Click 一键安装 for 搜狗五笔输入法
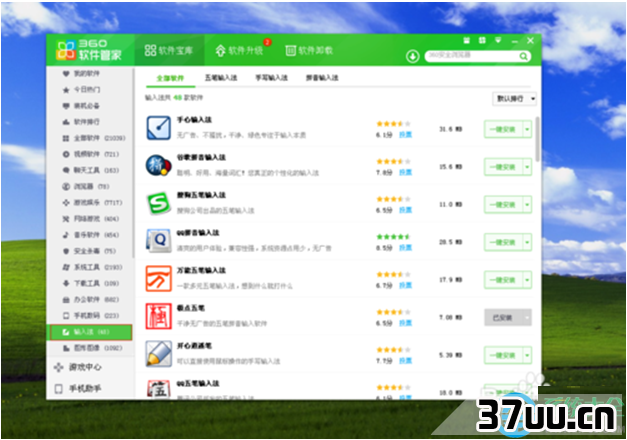This screenshot has width=627, height=440. click(x=503, y=205)
